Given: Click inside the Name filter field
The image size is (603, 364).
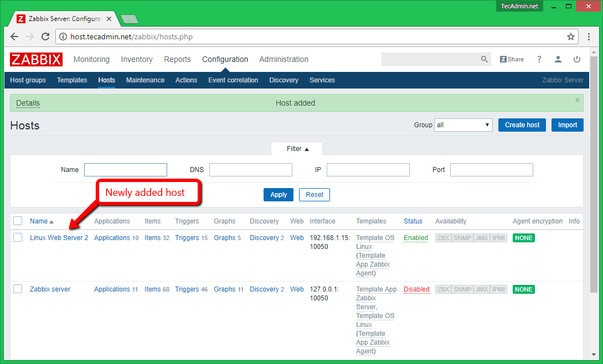Looking at the screenshot, I should pos(126,169).
